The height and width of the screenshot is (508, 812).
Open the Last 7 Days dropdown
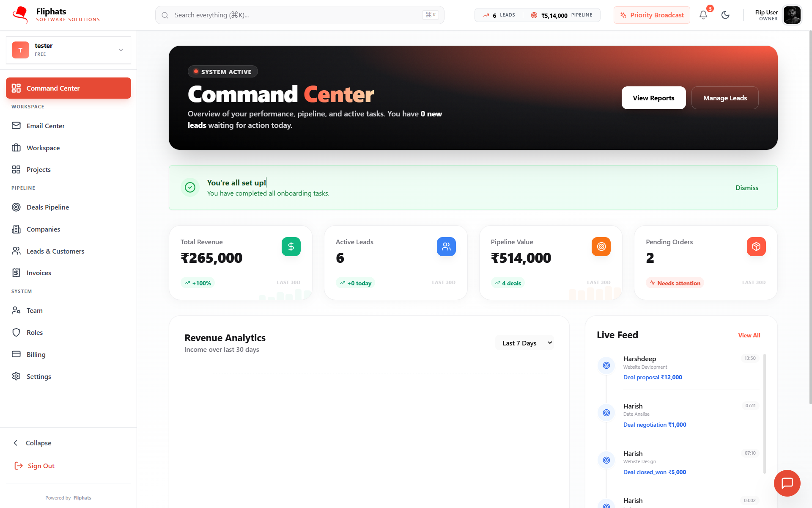pyautogui.click(x=524, y=343)
